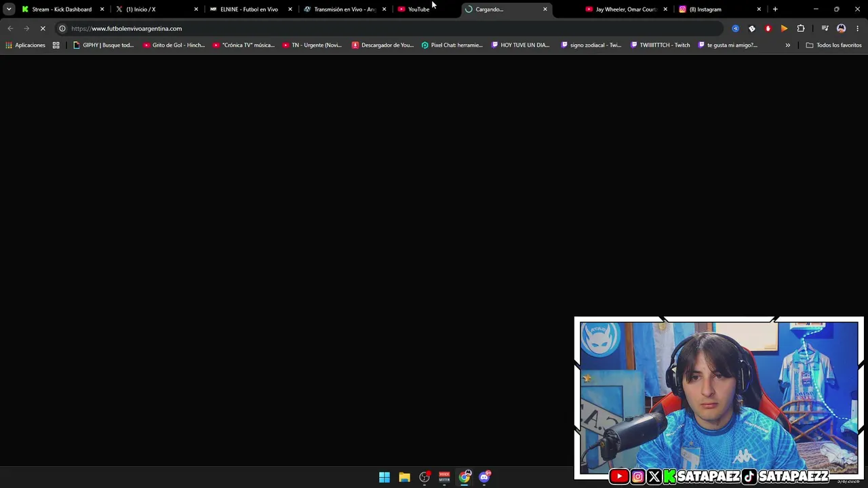
Task: Close the loading Cargando tab
Action: (x=545, y=9)
